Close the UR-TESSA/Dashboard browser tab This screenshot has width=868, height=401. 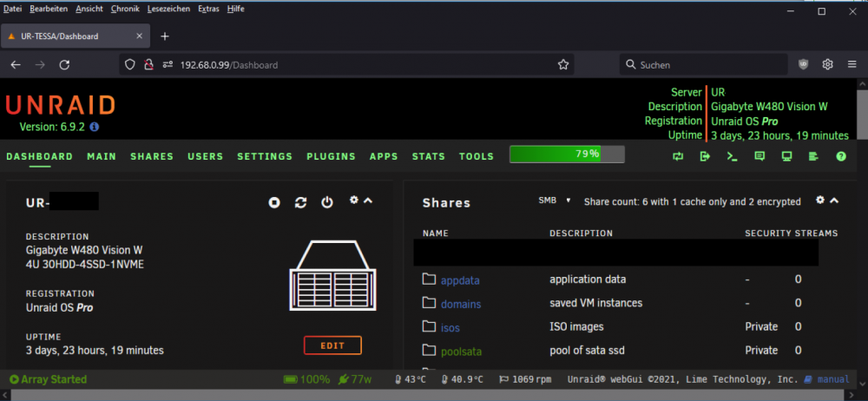(140, 36)
